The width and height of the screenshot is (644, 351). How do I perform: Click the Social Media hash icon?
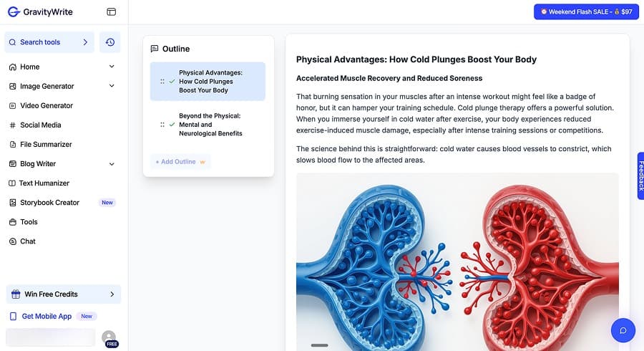pyautogui.click(x=13, y=125)
